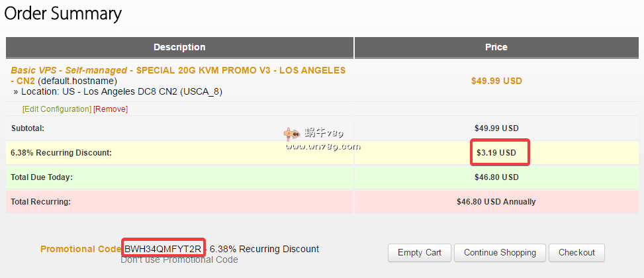Screen dimensions: 644x278
Task: Click the Promotional Code label
Action: (81, 250)
